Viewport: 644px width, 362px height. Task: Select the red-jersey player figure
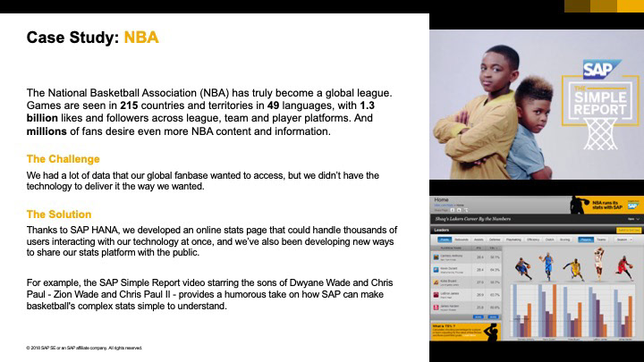pos(624,268)
